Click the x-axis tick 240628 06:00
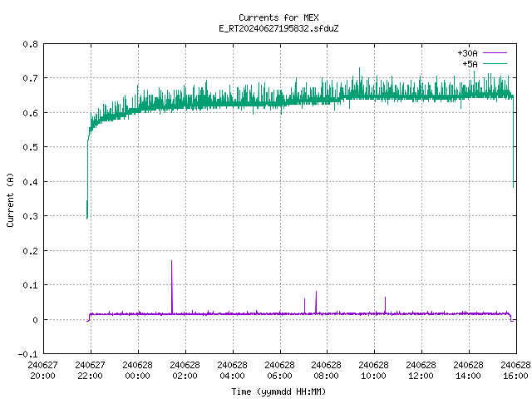The image size is (532, 399). pos(279,370)
